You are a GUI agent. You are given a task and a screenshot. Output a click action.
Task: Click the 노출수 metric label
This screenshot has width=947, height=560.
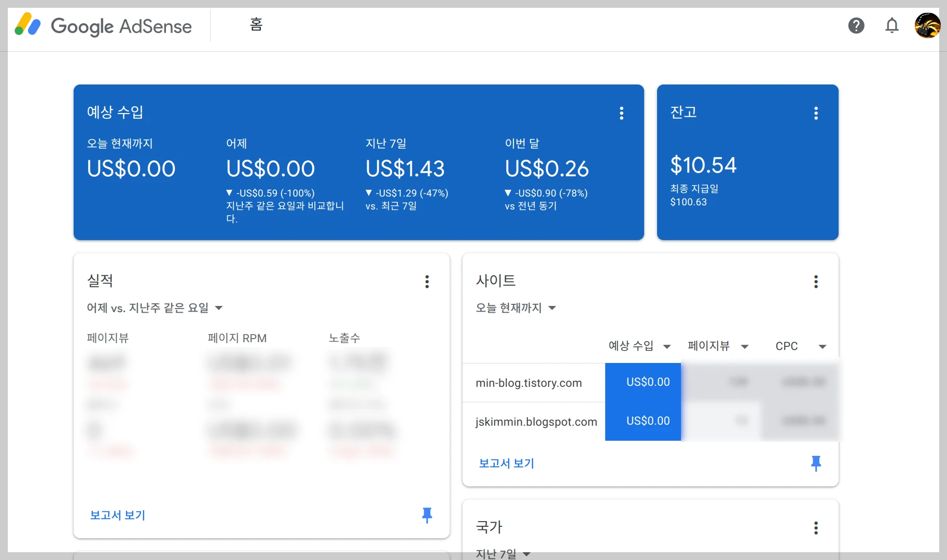344,338
